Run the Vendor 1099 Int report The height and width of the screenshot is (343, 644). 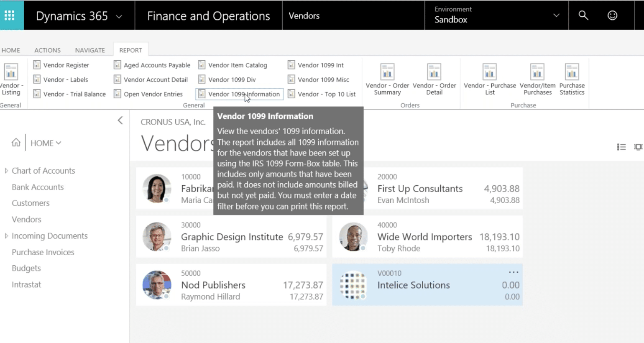coord(316,65)
